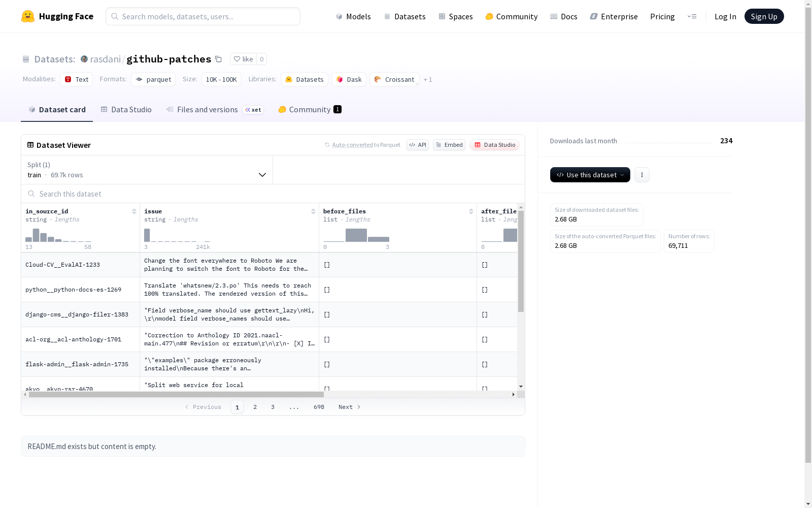Jump to page 698
This screenshot has height=508, width=812.
319,407
